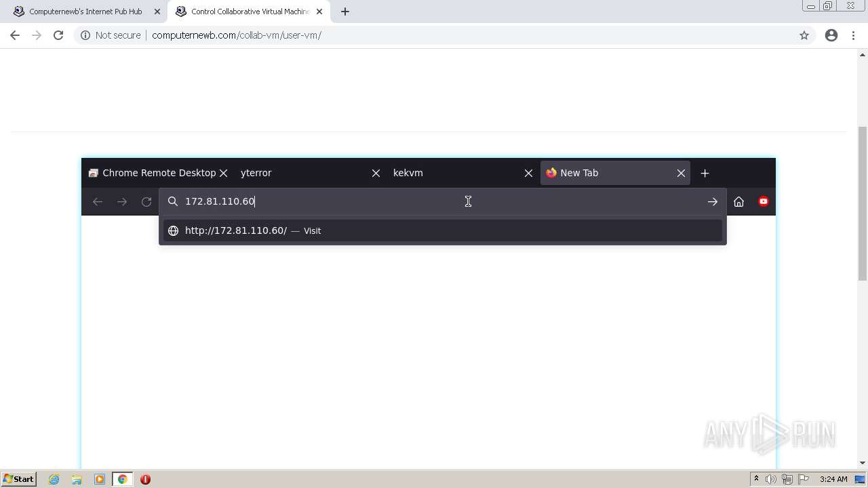The width and height of the screenshot is (868, 488).
Task: Click the red YouTube extension icon
Action: (764, 201)
